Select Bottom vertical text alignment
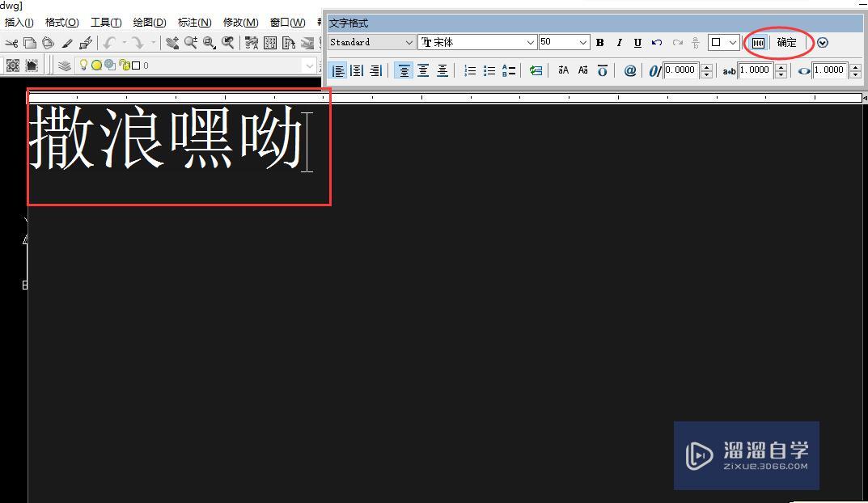This screenshot has width=868, height=503. 442,70
